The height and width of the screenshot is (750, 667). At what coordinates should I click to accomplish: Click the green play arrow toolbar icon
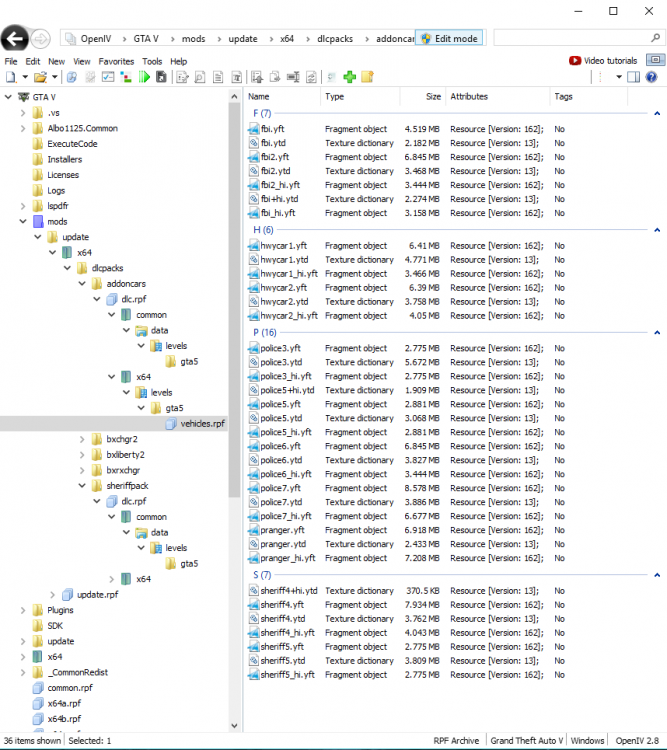144,77
